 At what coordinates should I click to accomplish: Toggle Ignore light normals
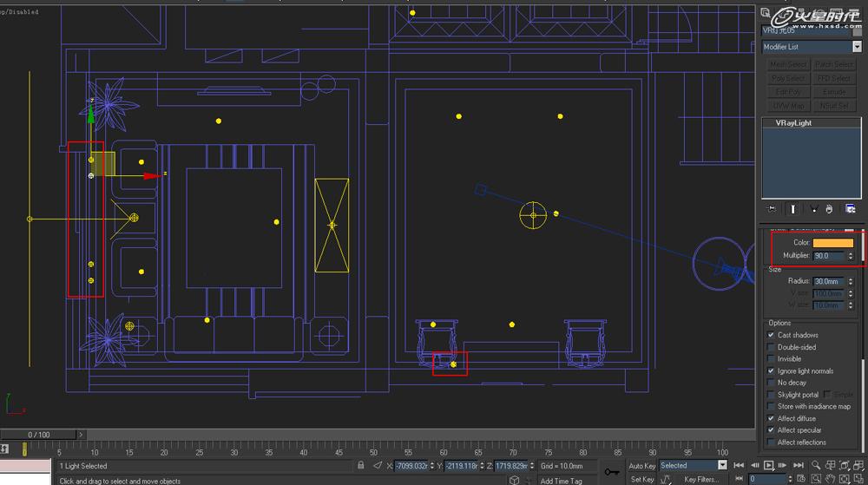(x=771, y=371)
